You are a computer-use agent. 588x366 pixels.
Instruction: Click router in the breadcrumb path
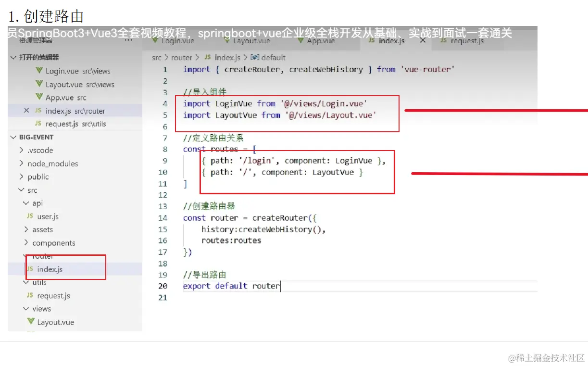[x=182, y=57]
